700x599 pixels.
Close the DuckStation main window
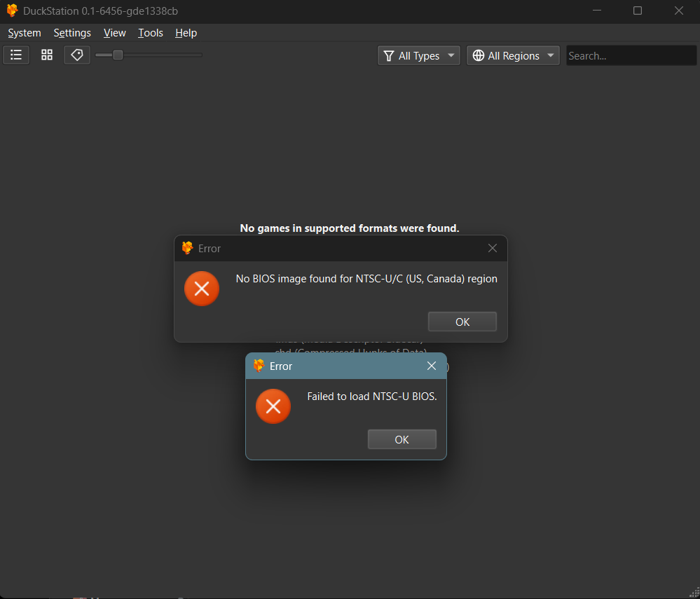(678, 11)
